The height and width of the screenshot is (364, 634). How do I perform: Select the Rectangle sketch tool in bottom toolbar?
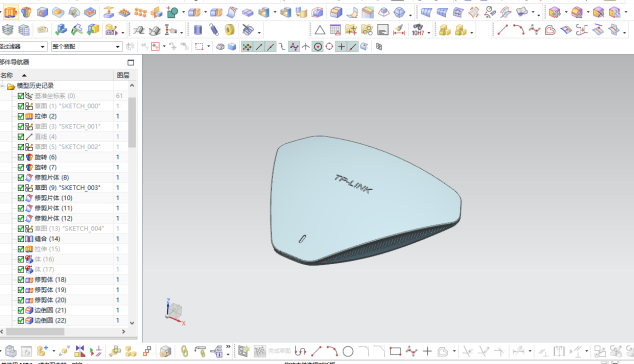(395, 351)
